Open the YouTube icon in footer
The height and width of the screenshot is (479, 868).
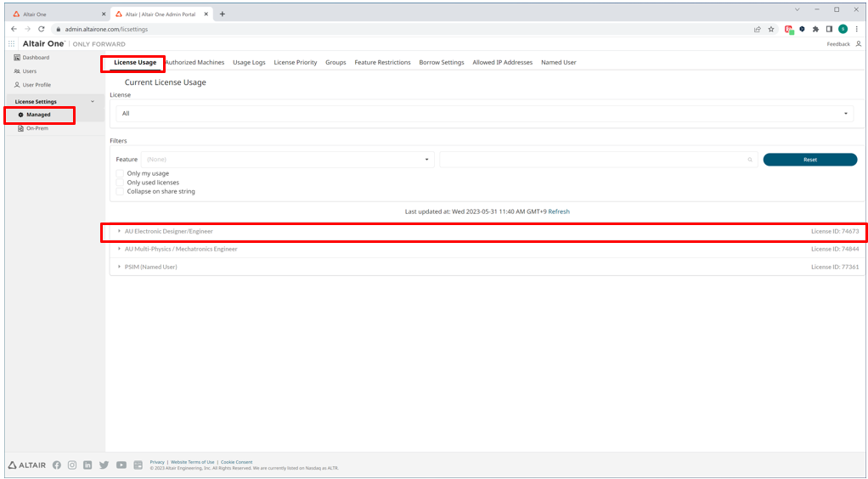[x=121, y=465]
